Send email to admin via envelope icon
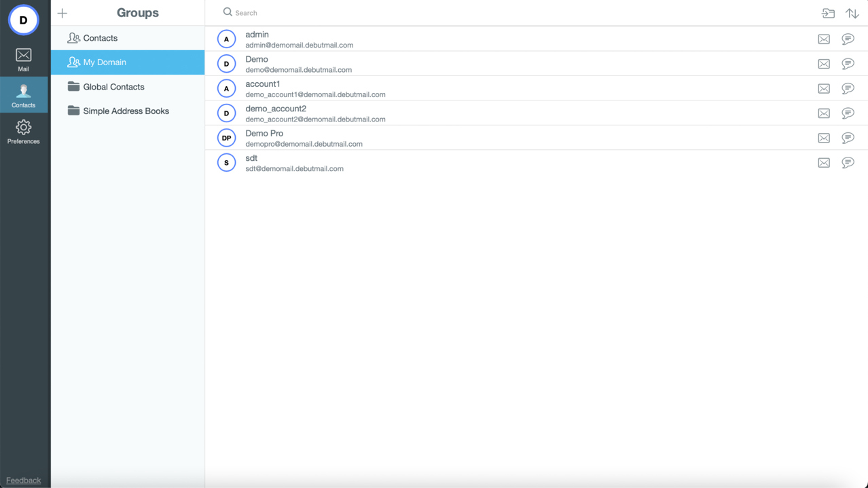This screenshot has width=868, height=488. 823,39
